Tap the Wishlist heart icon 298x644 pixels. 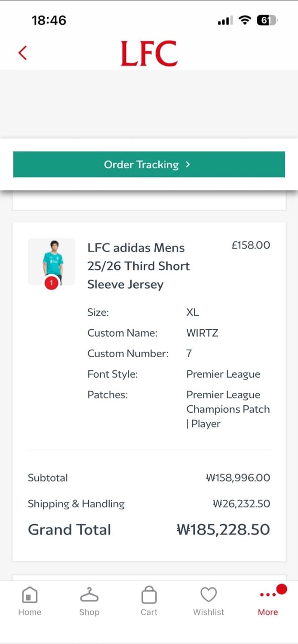pyautogui.click(x=209, y=595)
